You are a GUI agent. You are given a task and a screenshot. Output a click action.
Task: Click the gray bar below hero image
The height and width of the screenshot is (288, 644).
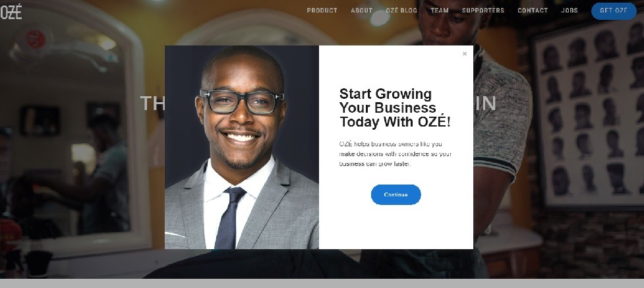click(x=322, y=283)
